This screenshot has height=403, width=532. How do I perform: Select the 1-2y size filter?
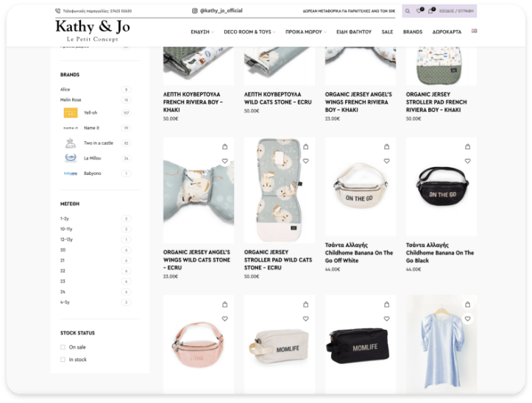(66, 218)
